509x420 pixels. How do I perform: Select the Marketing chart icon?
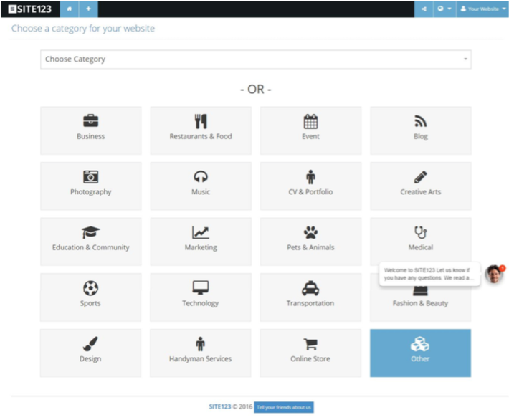(x=201, y=232)
